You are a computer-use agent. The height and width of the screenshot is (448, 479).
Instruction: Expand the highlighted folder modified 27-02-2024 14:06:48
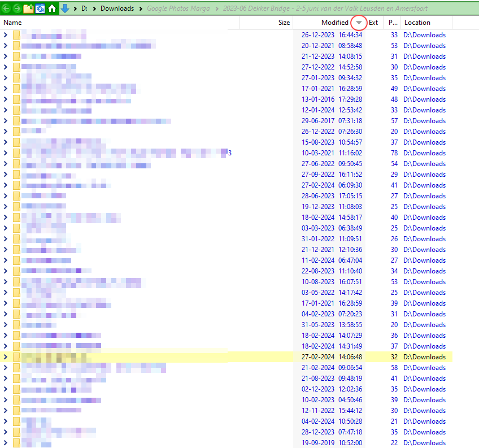6,357
